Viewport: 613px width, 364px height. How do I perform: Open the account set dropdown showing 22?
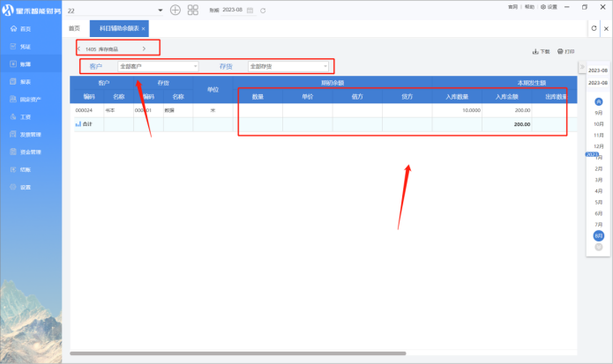point(160,10)
